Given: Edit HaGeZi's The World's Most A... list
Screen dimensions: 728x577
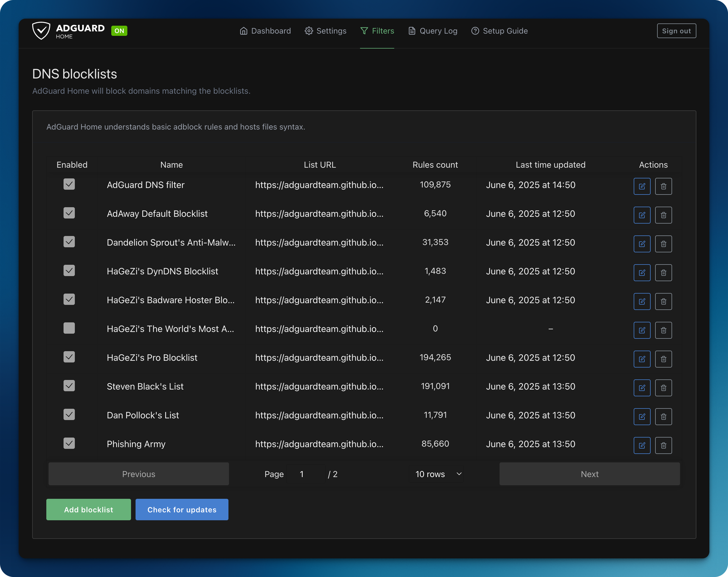Looking at the screenshot, I should coord(642,330).
